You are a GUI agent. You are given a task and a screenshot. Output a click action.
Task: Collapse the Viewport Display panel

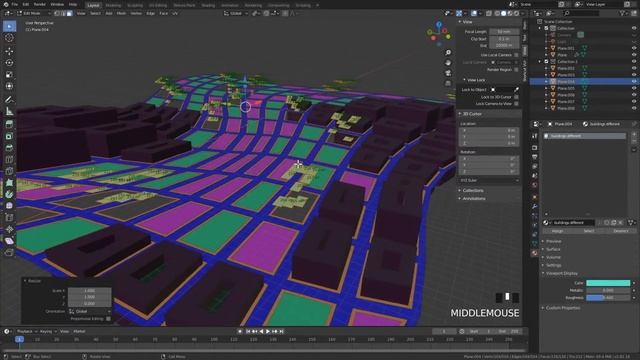point(562,273)
